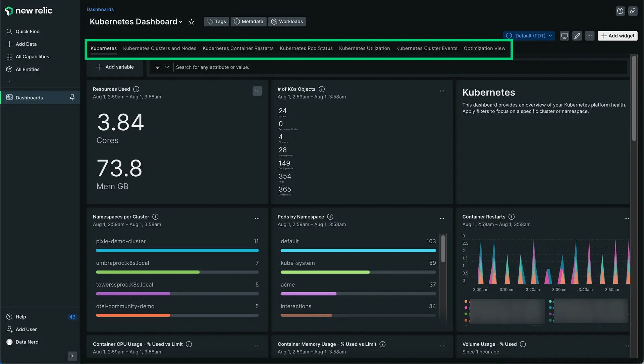Open the filter type dropdown chevron
The width and height of the screenshot is (644, 364).
click(x=167, y=67)
